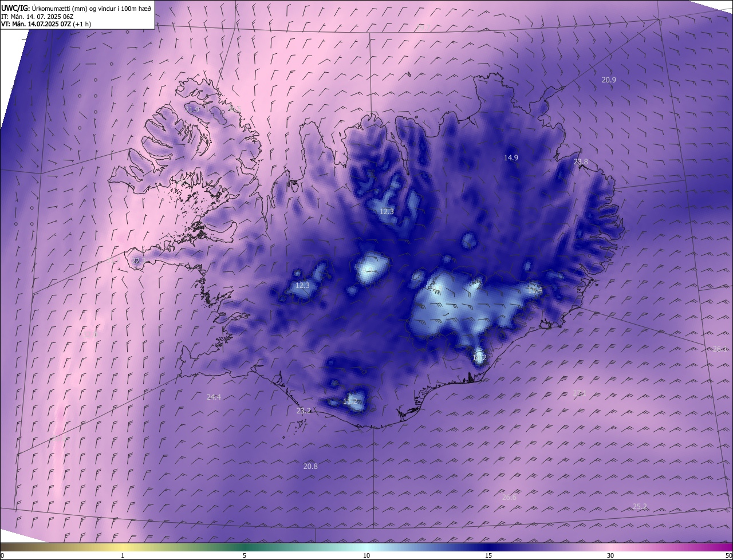Click the 15 tick on the color scale
The width and height of the screenshot is (733, 560).
coord(488,555)
